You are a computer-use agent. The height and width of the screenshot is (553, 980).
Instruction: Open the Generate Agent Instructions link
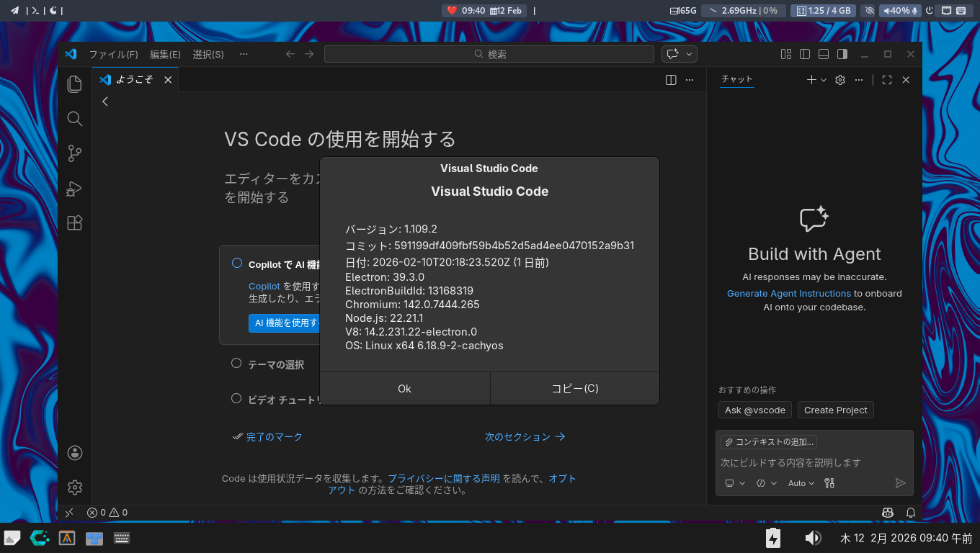(x=789, y=294)
